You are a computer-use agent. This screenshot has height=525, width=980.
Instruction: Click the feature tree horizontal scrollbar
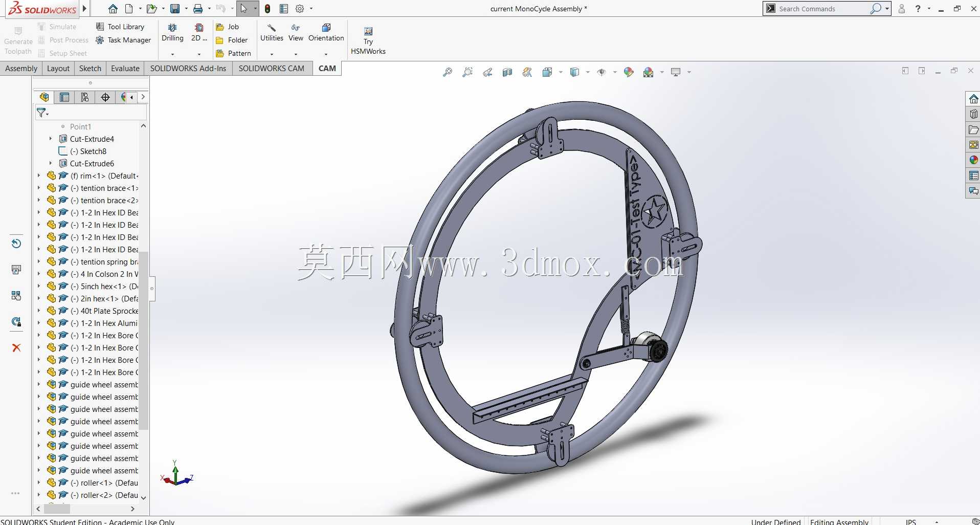[x=57, y=509]
